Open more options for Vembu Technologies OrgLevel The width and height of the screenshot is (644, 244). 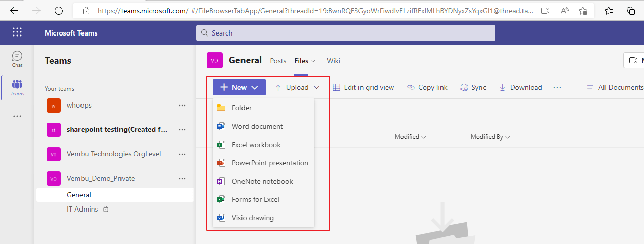pos(182,154)
